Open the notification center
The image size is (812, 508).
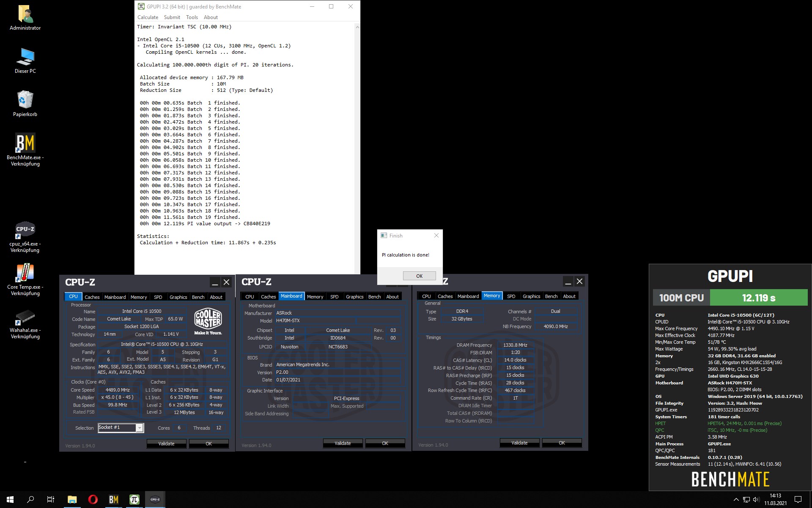[x=798, y=500]
